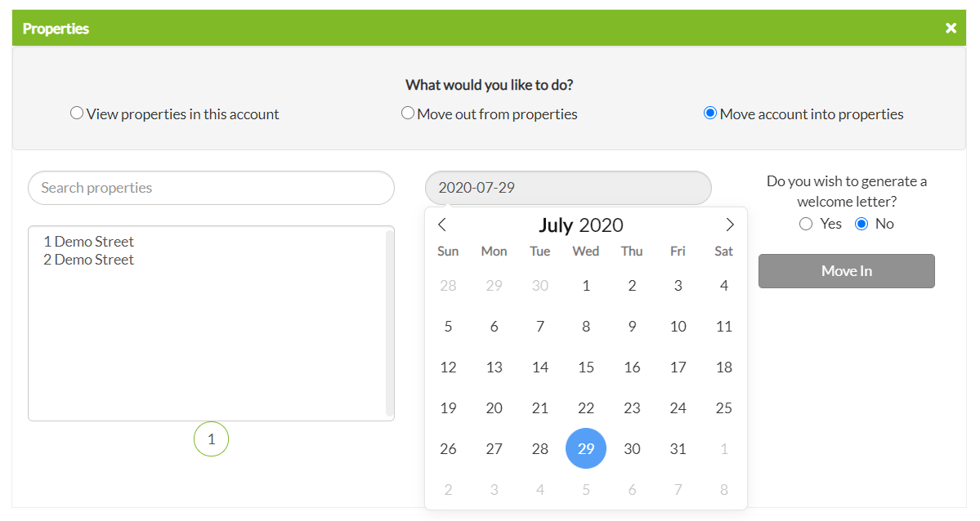Screen dimensions: 980x521
Task: Click the Move In button
Action: click(x=846, y=271)
